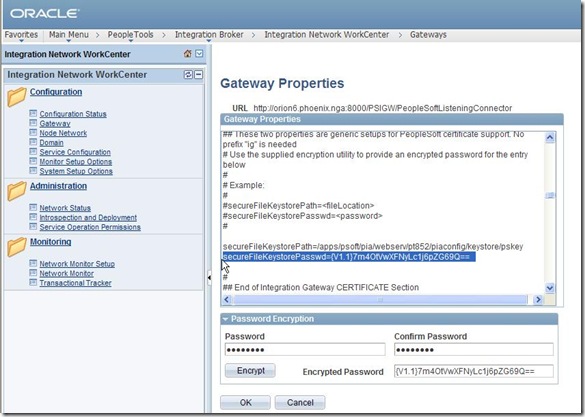Click the properties text area scroll down arrow

pyautogui.click(x=550, y=288)
